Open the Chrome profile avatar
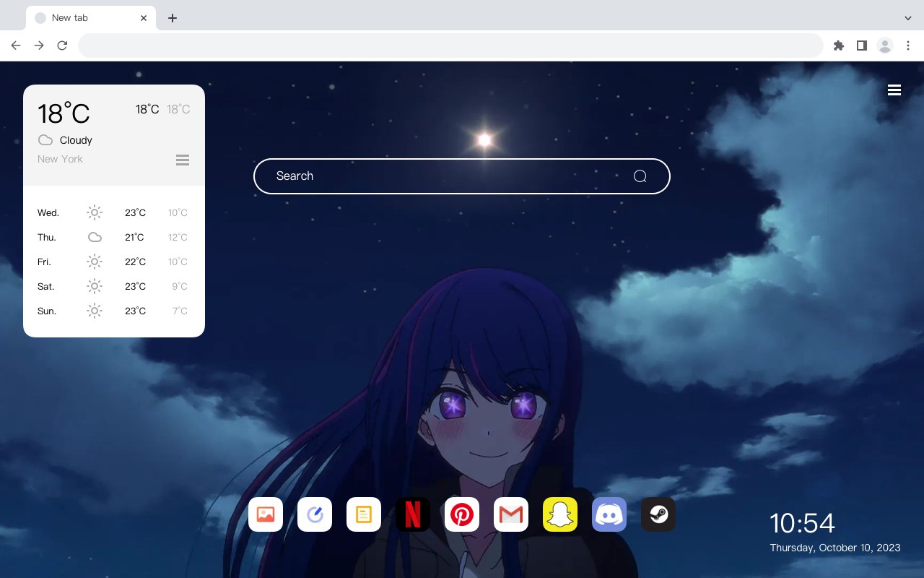 [885, 46]
